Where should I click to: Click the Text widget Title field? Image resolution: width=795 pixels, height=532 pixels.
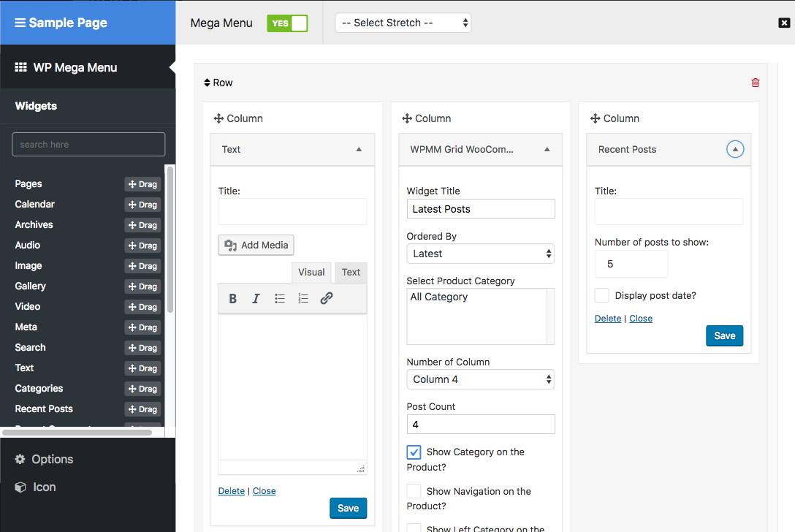pyautogui.click(x=292, y=211)
